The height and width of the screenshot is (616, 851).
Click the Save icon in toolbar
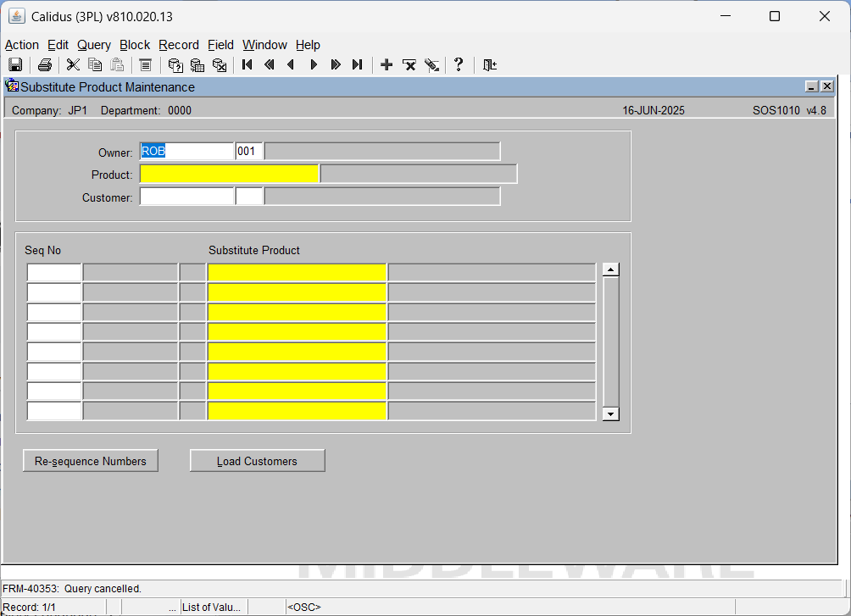coord(15,65)
